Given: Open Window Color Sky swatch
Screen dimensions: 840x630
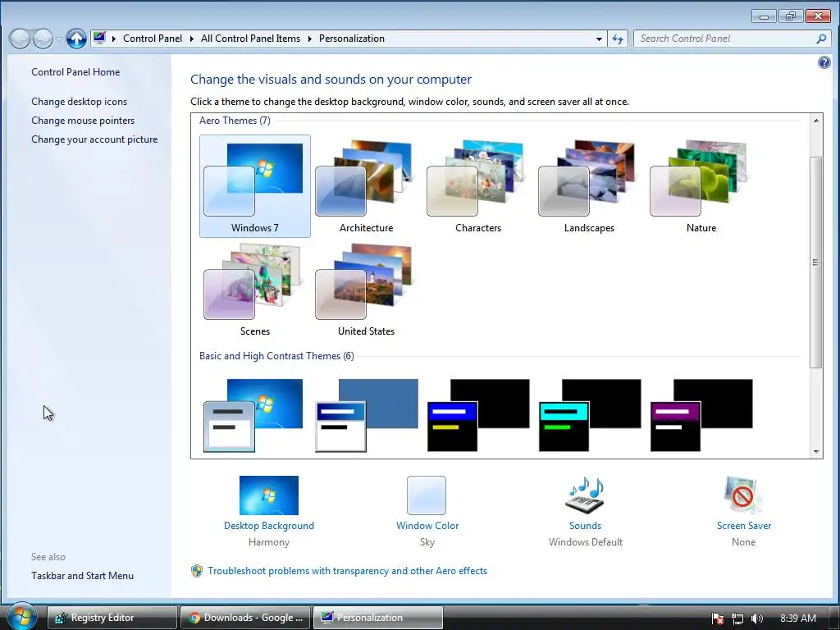Looking at the screenshot, I should [427, 495].
